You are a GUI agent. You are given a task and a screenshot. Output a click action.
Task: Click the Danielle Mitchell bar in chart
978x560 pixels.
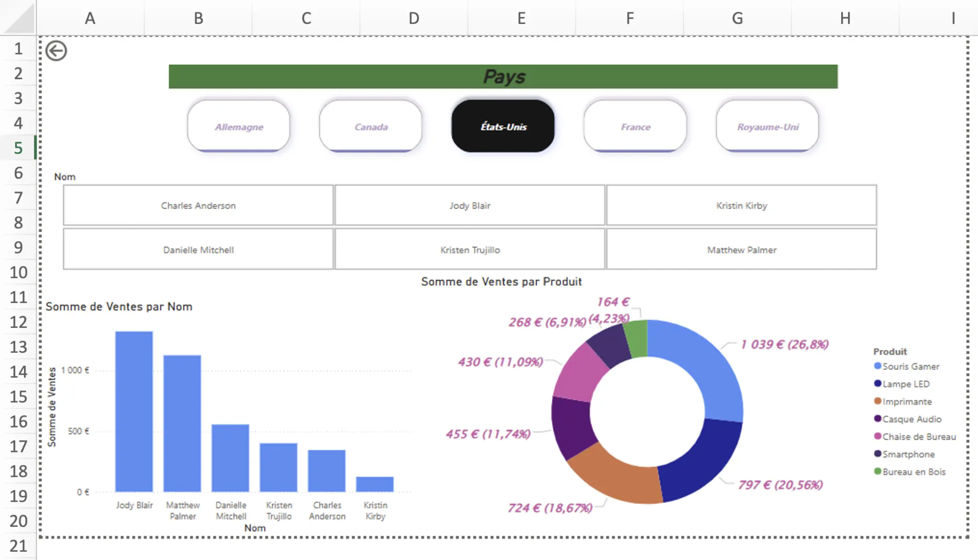click(230, 458)
